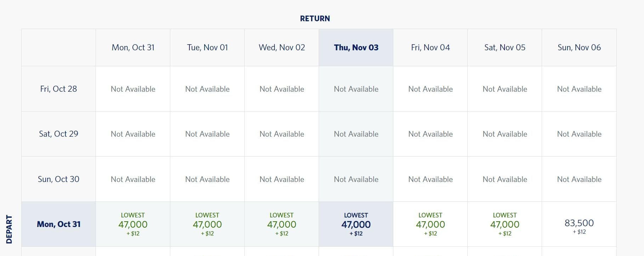This screenshot has height=256, width=644.
Task: Click the Mon, Oct 31 return column header
Action: pos(133,47)
